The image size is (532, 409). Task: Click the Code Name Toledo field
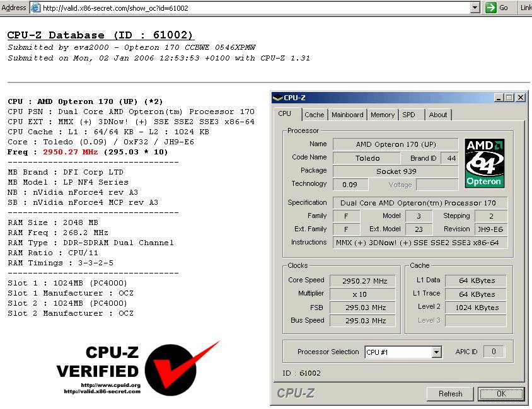367,158
